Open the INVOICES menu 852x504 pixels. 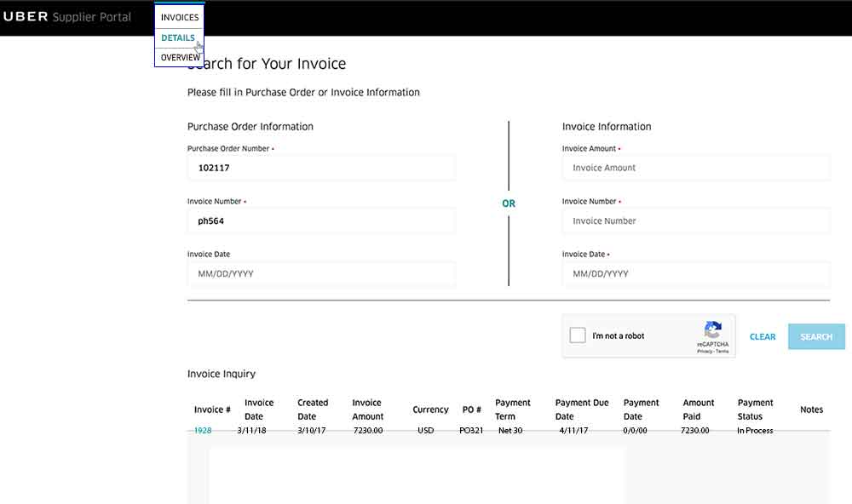click(x=179, y=17)
